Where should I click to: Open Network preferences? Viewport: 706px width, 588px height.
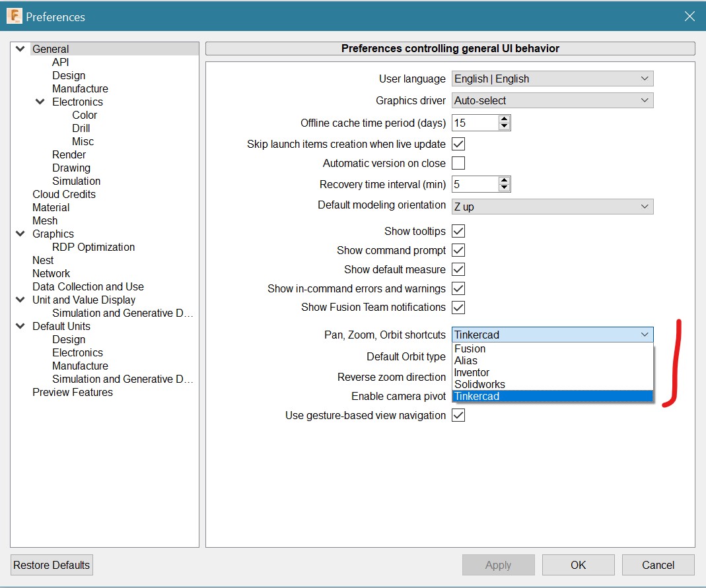tap(51, 273)
